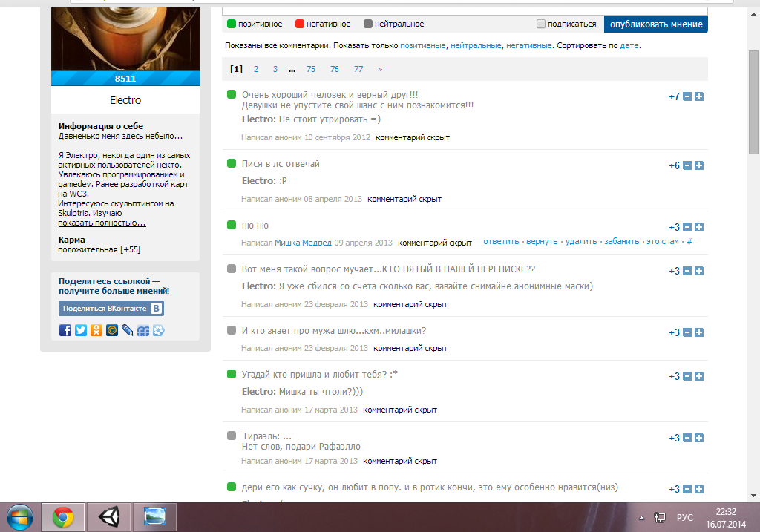760x532 pixels.
Task: Upvote the 'ню ню' comment
Action: [x=699, y=227]
